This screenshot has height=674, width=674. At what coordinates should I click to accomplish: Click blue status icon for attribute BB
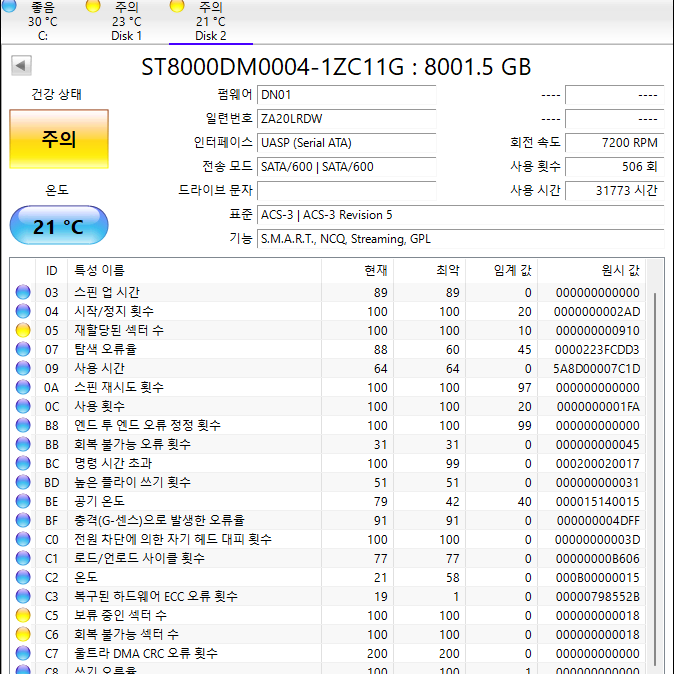point(23,444)
